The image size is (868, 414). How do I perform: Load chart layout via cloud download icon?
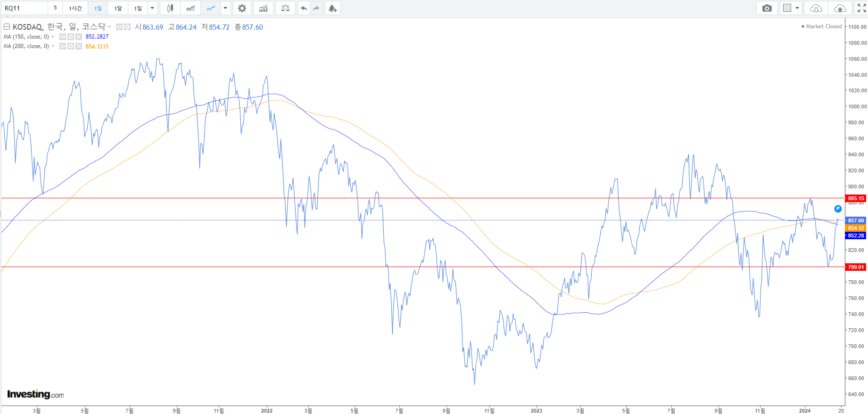(816, 8)
